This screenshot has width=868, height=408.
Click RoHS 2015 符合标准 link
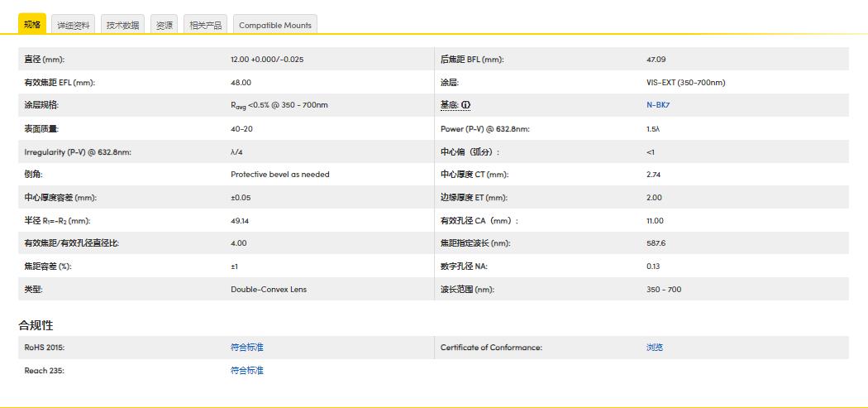click(247, 348)
